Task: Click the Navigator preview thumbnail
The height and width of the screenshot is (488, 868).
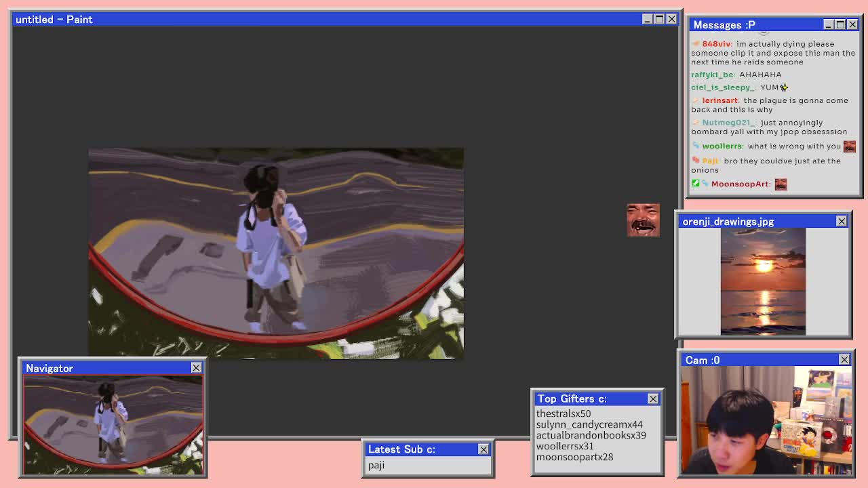Action: 113,425
